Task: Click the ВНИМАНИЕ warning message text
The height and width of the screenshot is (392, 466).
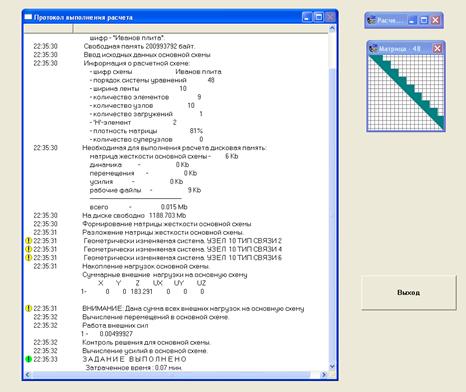Action: [x=193, y=308]
